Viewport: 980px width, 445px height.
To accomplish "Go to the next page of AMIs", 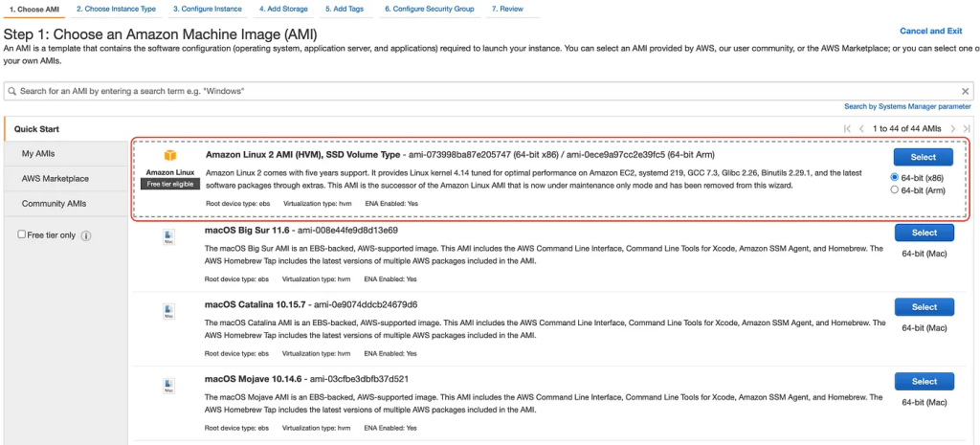I will pos(953,128).
